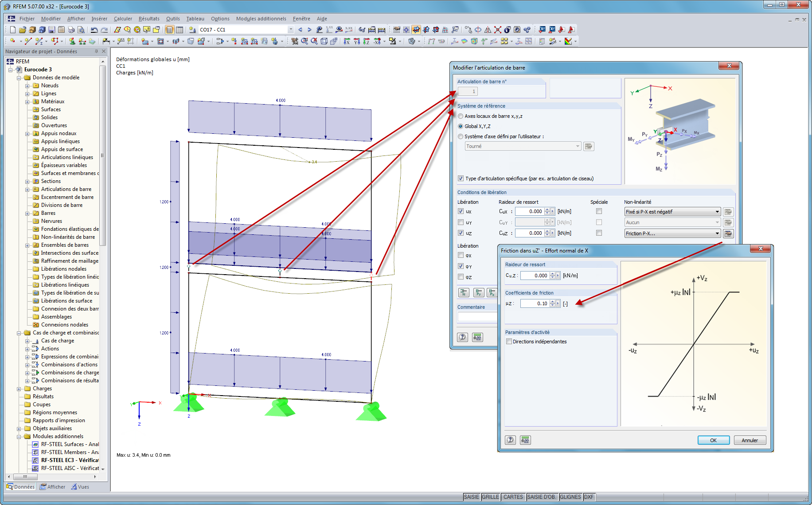Click the help icon in articulation dialog
This screenshot has width=812, height=505.
pyautogui.click(x=462, y=337)
